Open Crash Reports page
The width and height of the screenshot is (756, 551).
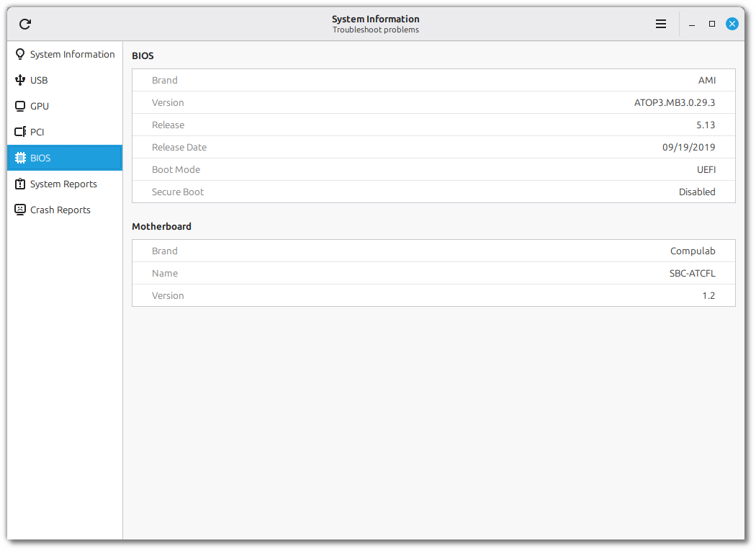point(65,210)
